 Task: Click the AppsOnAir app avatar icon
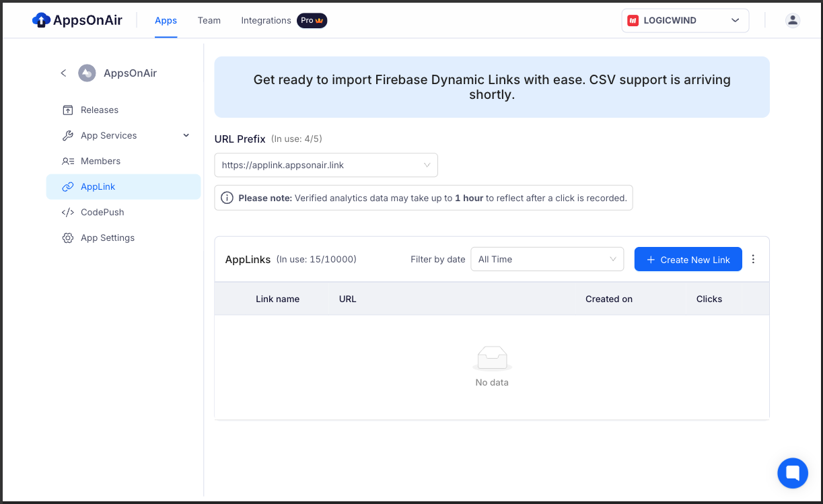[87, 73]
